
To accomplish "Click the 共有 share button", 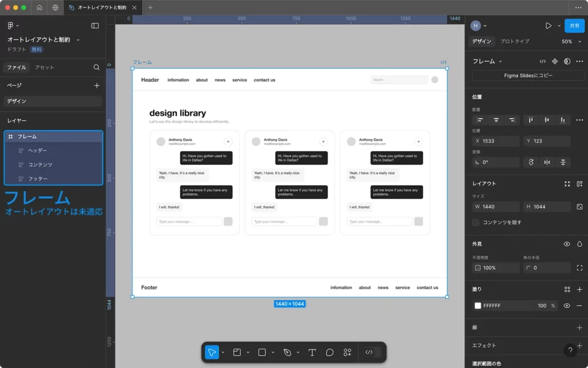I will point(575,26).
